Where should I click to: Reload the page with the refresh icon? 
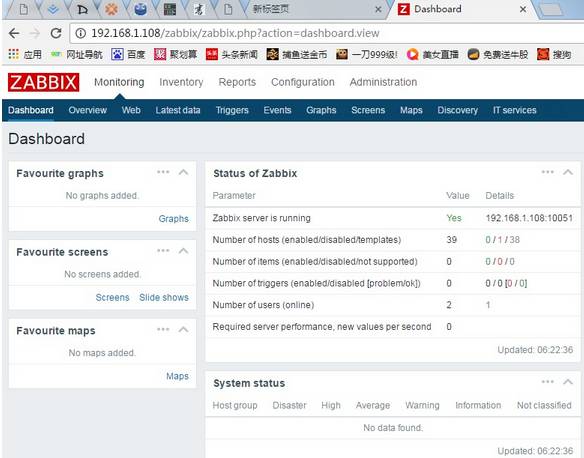[56, 34]
